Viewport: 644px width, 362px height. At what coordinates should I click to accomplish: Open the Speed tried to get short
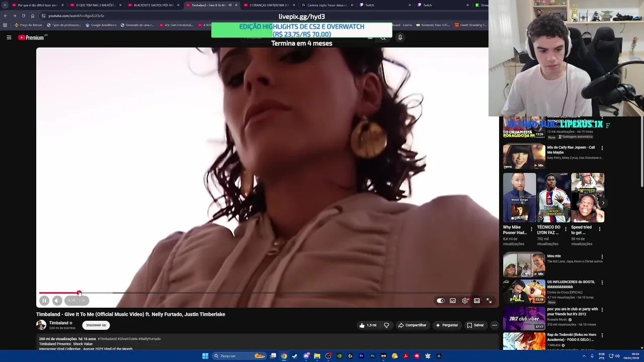click(x=588, y=198)
